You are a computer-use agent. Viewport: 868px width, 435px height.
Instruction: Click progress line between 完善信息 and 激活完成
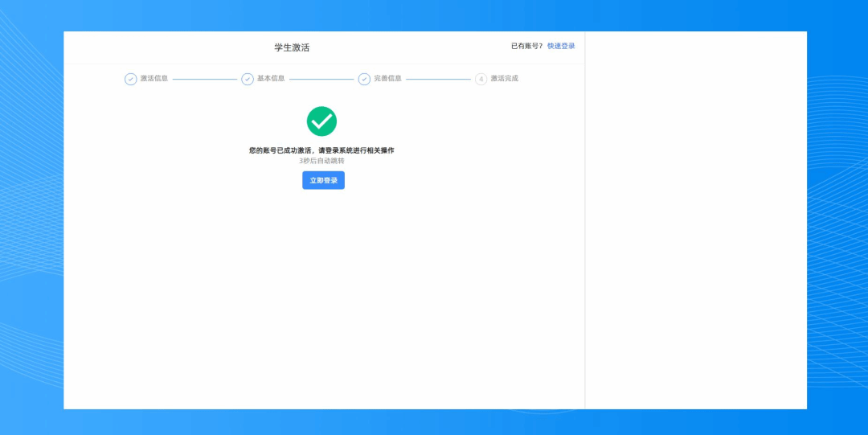point(438,80)
